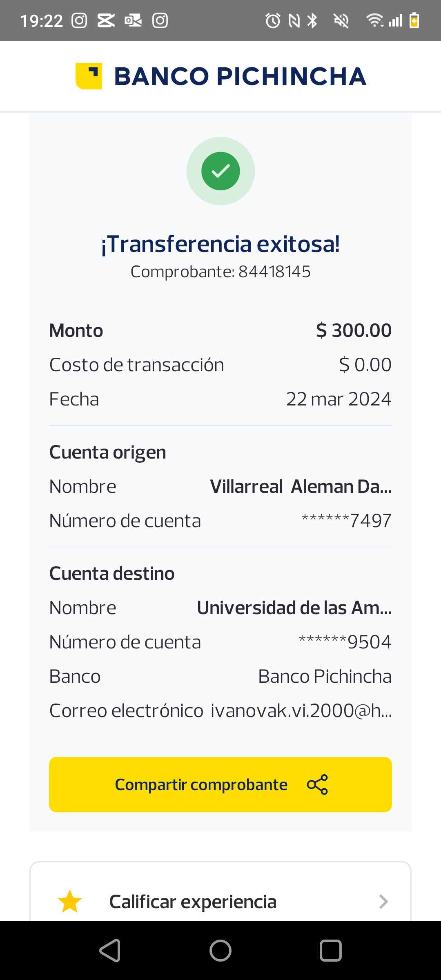Tap the muted sound status icon

tap(341, 20)
